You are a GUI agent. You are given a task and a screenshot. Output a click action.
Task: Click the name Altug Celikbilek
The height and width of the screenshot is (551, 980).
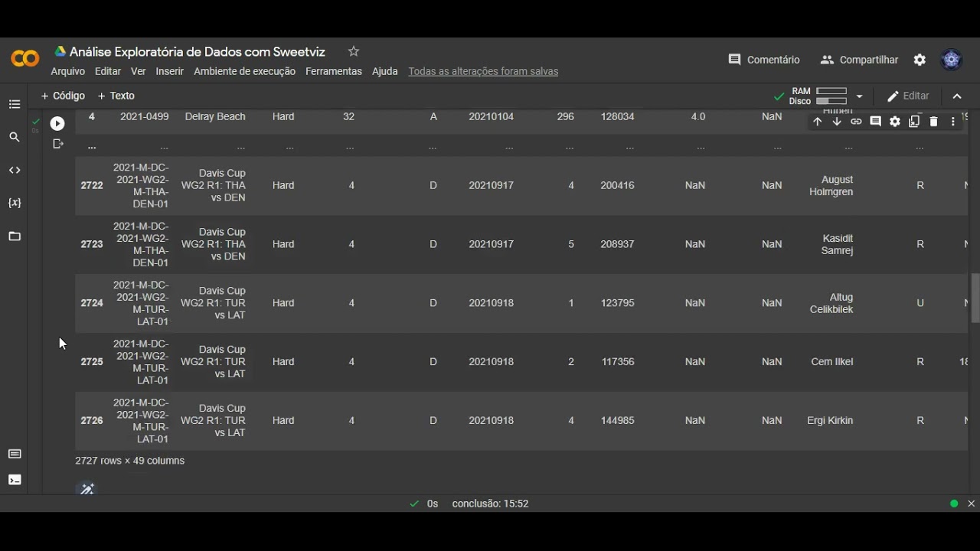[831, 303]
